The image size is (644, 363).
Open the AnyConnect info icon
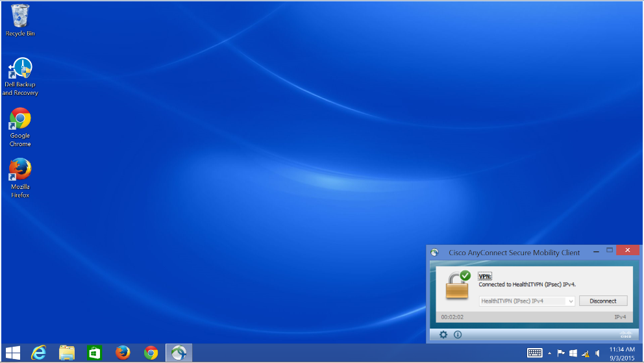point(458,334)
